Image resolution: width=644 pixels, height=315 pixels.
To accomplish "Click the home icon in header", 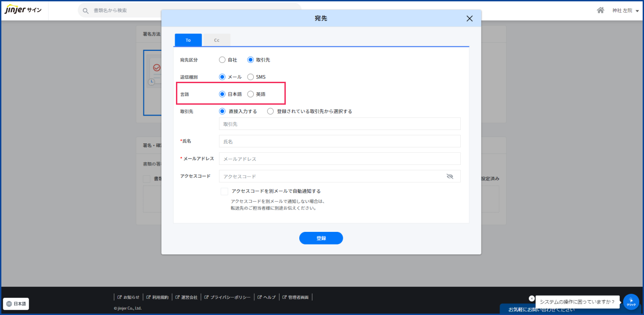I will pyautogui.click(x=600, y=10).
